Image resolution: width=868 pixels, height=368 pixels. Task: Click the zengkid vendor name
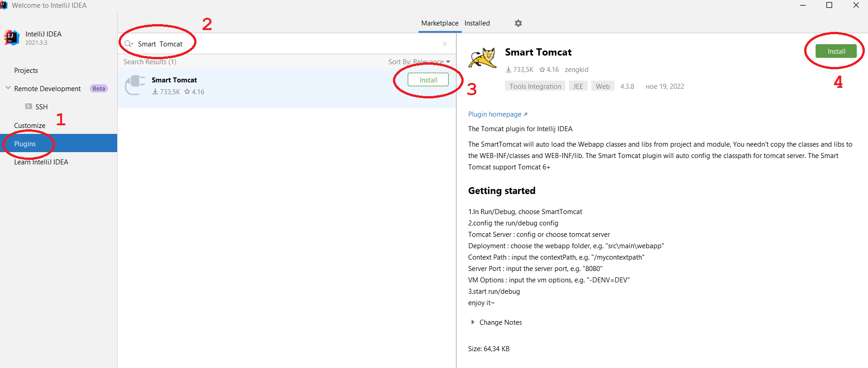point(576,70)
